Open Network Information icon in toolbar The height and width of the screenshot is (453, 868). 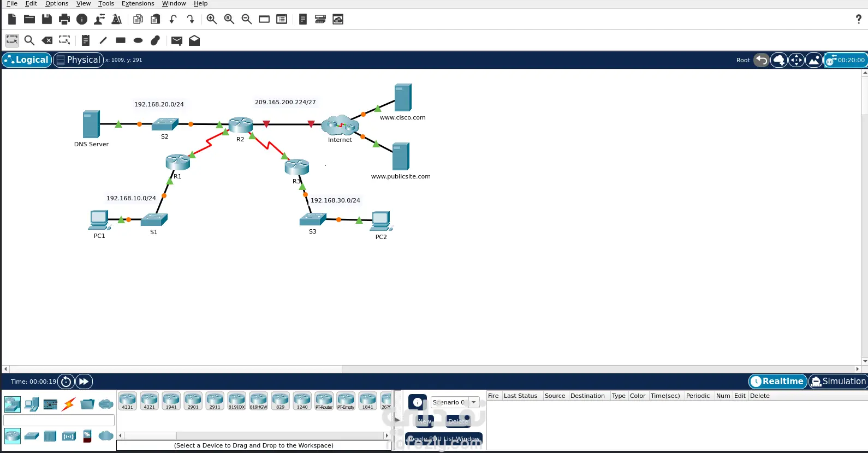tap(82, 20)
